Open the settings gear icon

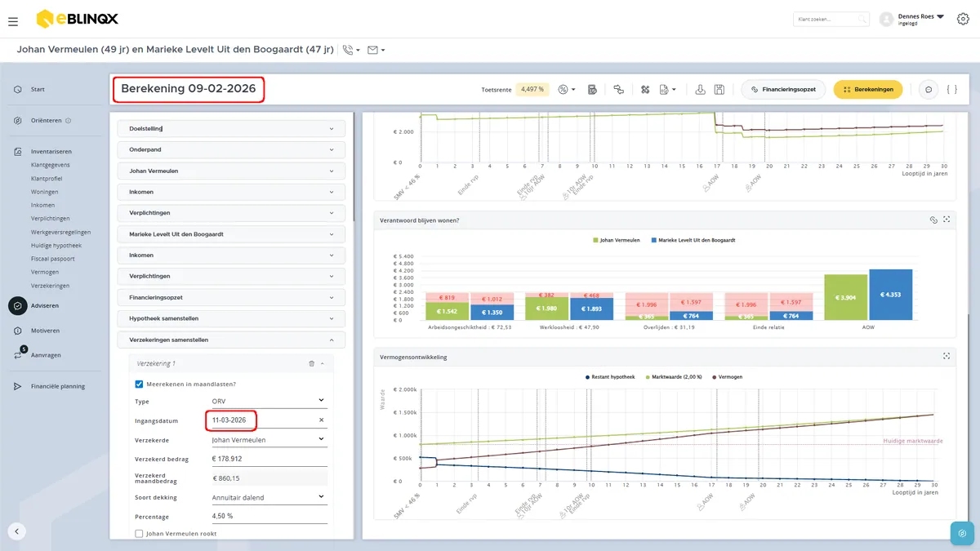point(962,19)
